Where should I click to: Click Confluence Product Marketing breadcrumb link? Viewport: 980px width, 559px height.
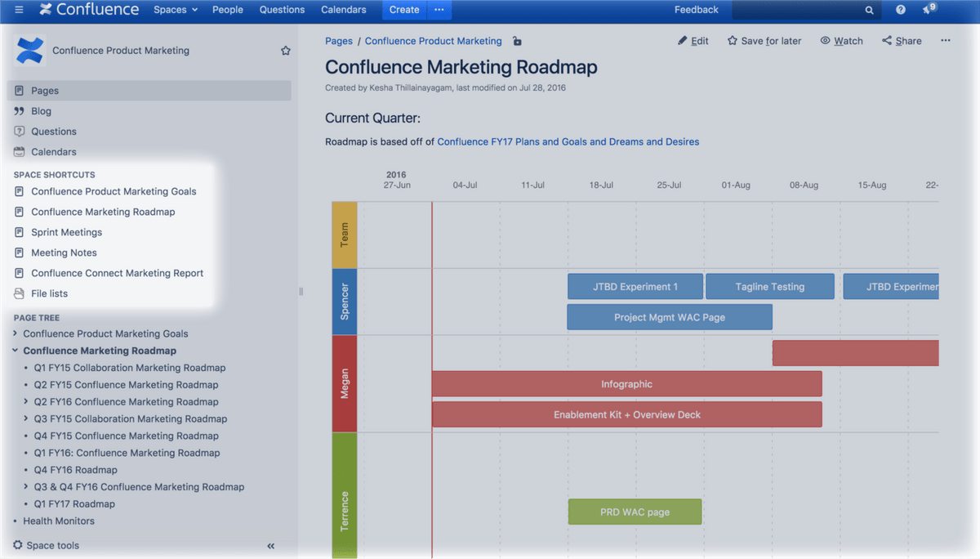pyautogui.click(x=434, y=41)
